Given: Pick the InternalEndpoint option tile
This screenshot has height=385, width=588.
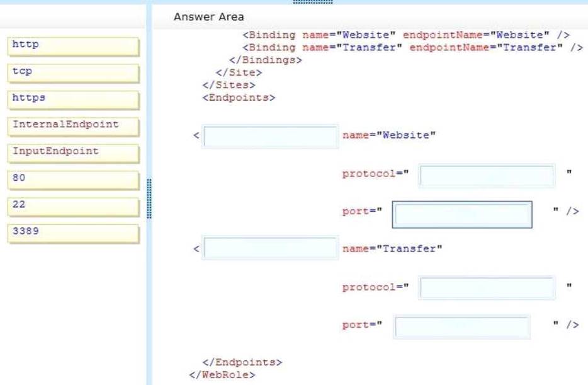Looking at the screenshot, I should (74, 125).
